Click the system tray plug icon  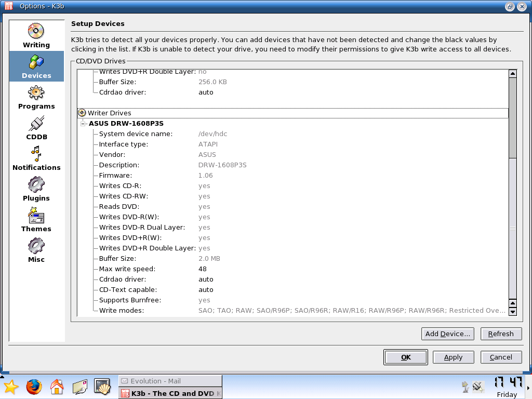478,387
